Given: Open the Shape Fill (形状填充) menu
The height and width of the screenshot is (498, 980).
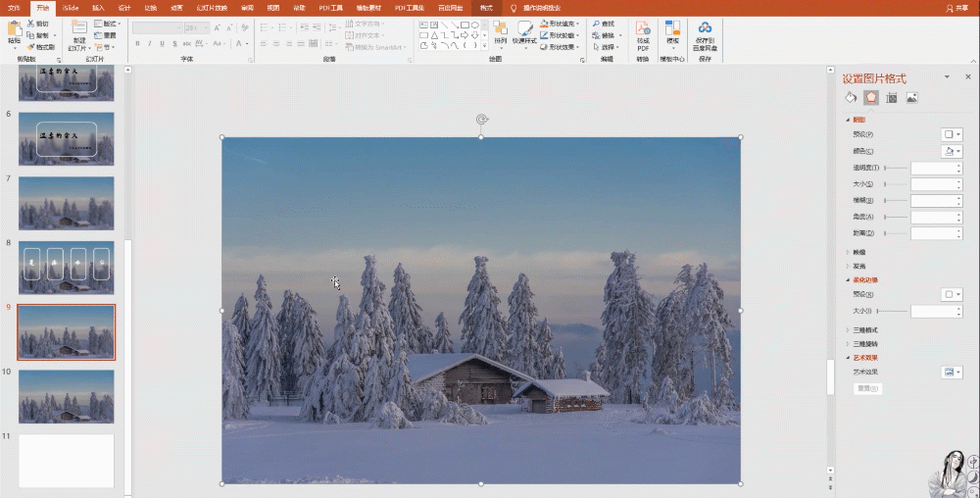Looking at the screenshot, I should point(560,24).
